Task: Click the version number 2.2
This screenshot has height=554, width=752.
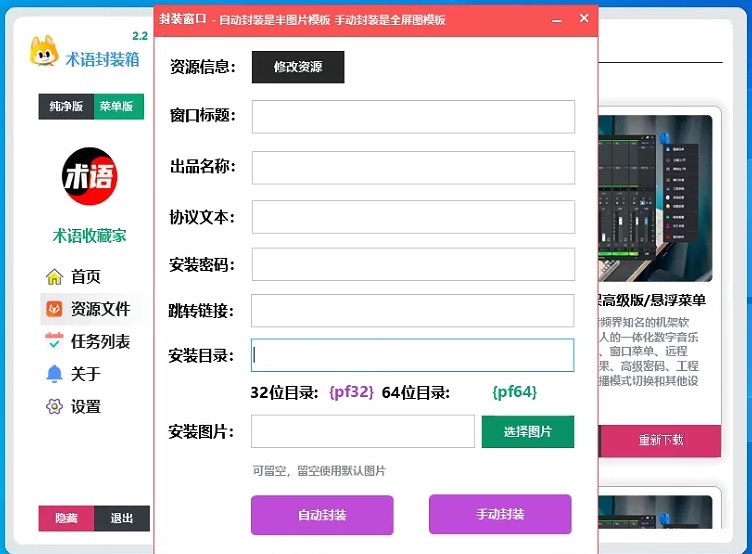Action: [x=140, y=36]
